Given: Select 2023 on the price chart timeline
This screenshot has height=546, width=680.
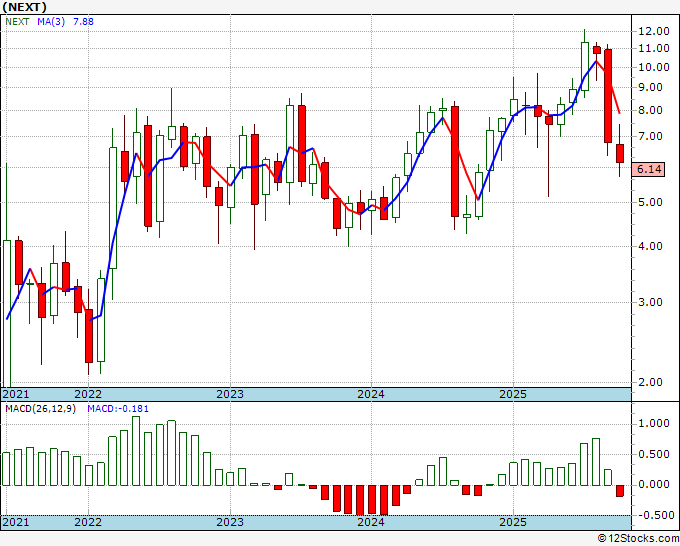Looking at the screenshot, I should click(230, 394).
